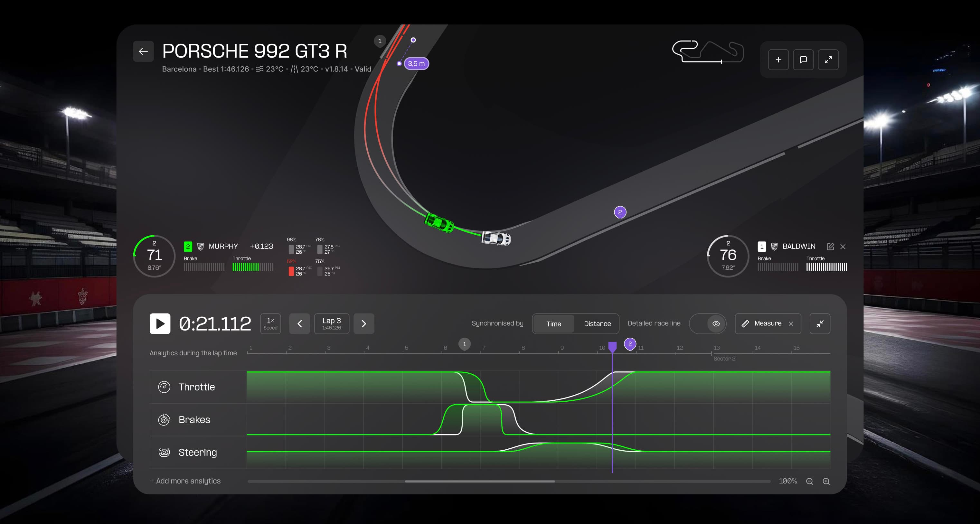Select the Brakes analytics row
The height and width of the screenshot is (524, 980).
(198, 419)
